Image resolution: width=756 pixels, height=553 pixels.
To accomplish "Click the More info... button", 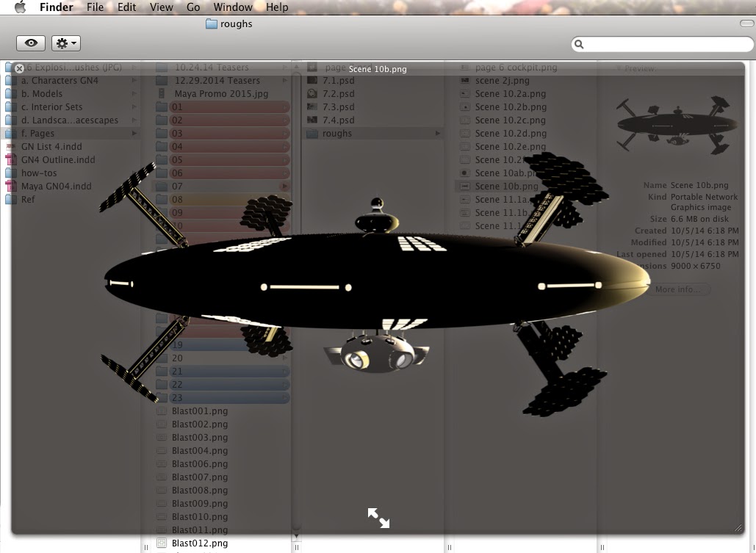I will click(x=677, y=289).
